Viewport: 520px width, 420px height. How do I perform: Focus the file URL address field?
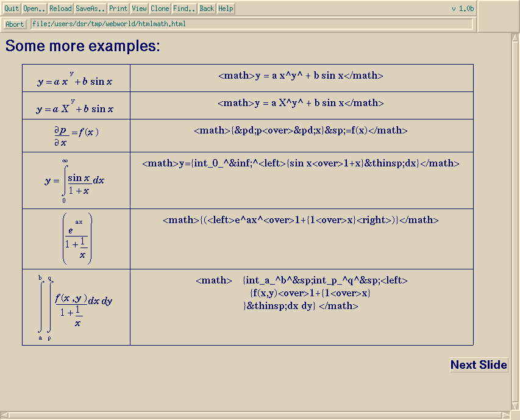(251, 24)
